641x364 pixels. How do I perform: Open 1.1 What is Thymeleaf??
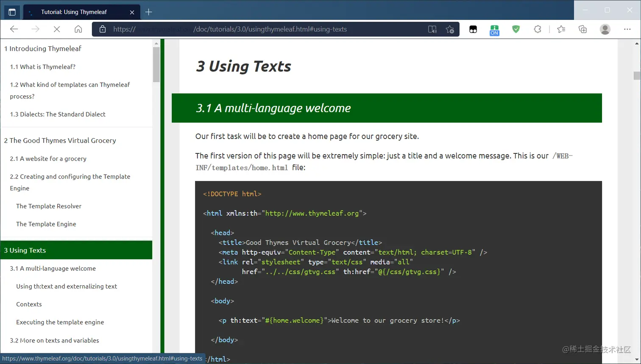pos(42,67)
